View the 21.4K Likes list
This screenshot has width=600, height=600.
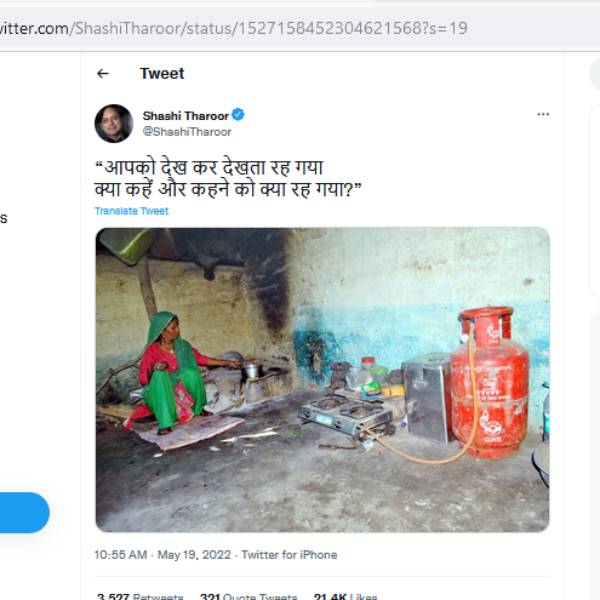tap(345, 597)
